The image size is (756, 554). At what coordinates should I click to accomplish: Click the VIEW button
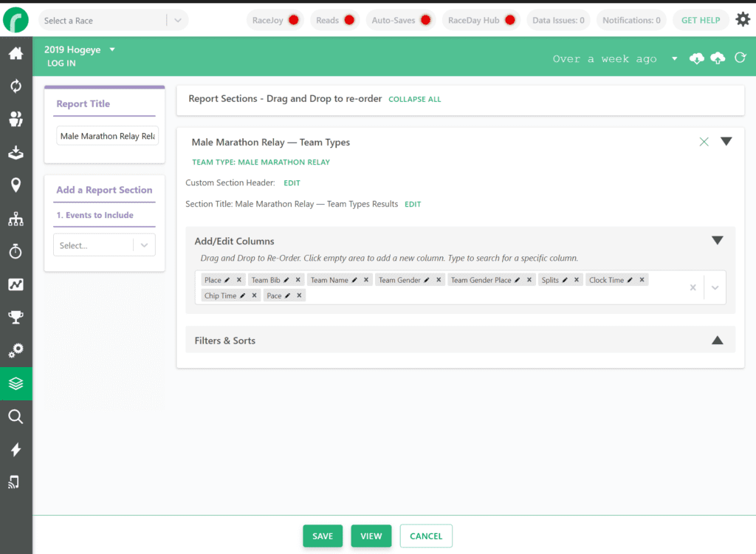371,536
